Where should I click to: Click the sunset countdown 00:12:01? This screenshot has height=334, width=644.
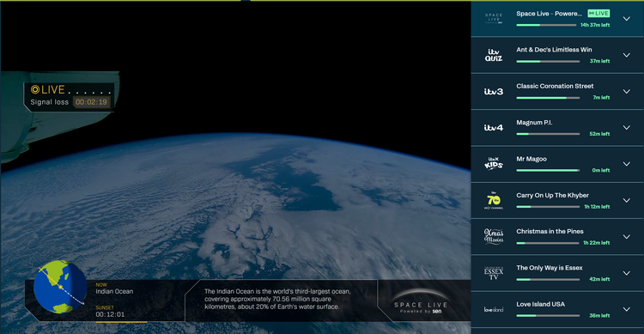click(x=110, y=314)
